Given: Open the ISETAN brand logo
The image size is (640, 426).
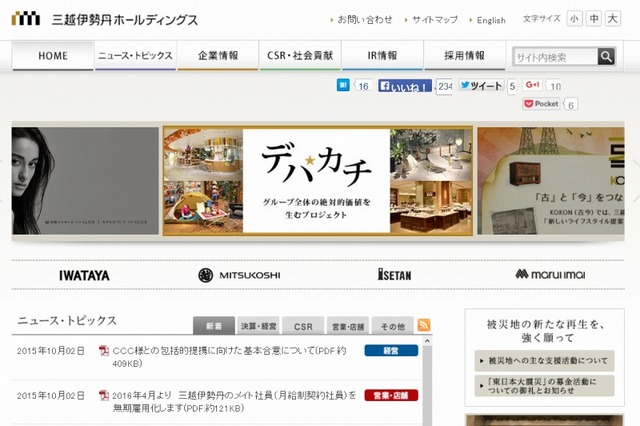Looking at the screenshot, I should [x=394, y=275].
